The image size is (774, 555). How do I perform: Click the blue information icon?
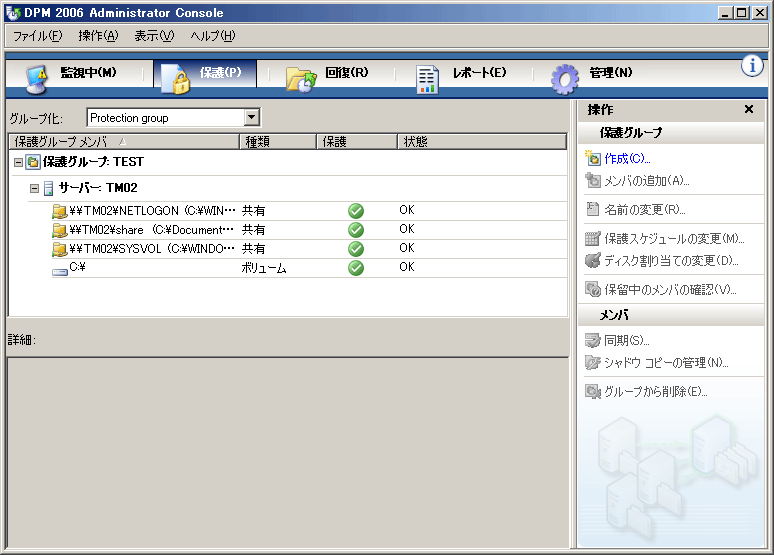point(752,66)
